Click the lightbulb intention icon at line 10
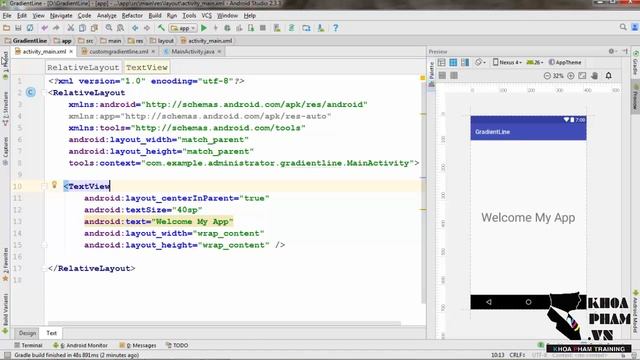The height and width of the screenshot is (360, 640). [54, 185]
